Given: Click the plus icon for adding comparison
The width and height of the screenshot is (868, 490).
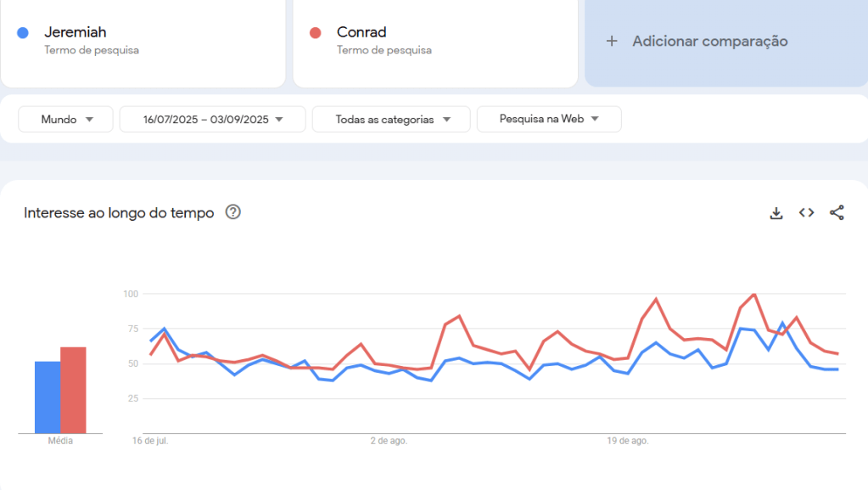Looking at the screenshot, I should coord(612,41).
